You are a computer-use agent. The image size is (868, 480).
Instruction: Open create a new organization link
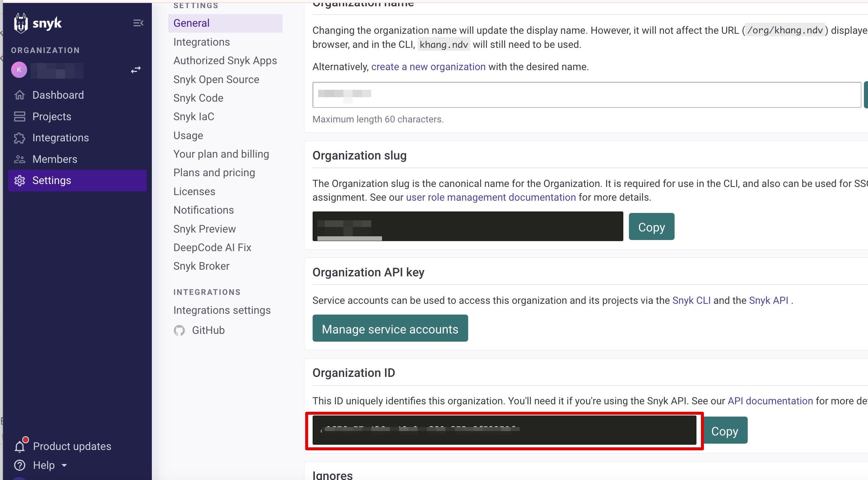(x=428, y=67)
